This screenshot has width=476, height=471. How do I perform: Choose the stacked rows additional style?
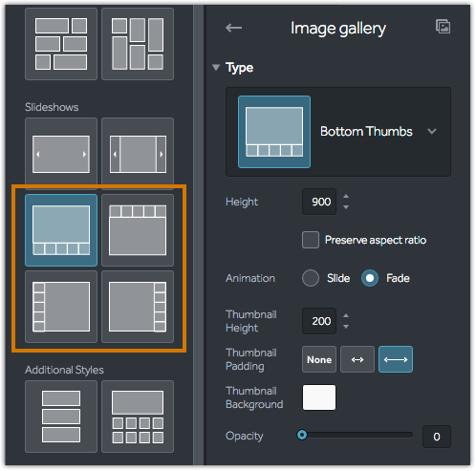click(x=61, y=417)
